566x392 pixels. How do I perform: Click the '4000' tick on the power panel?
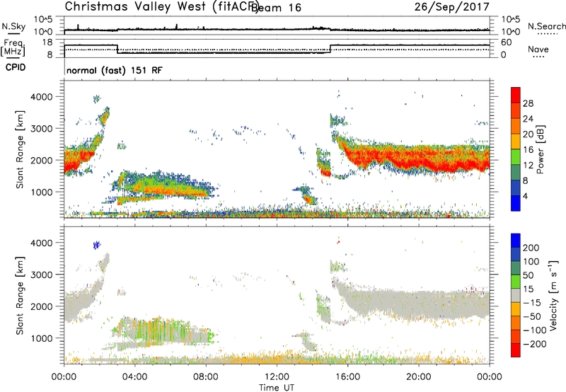tap(41, 97)
